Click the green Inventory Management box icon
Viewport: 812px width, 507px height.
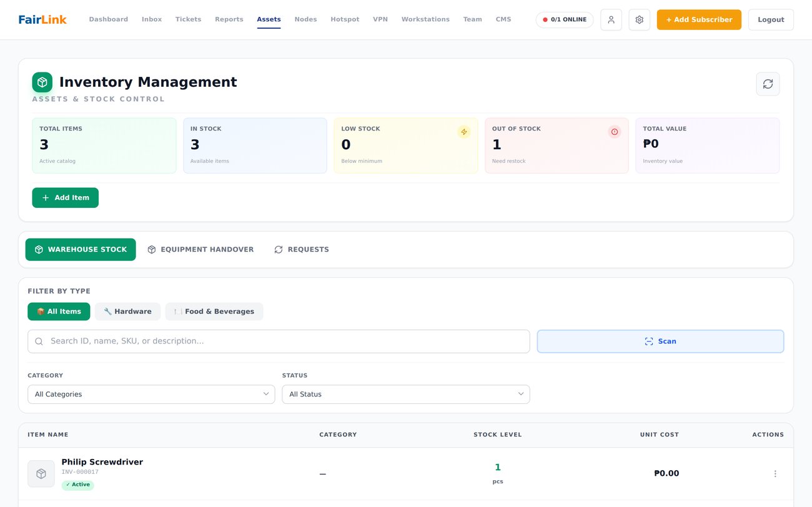click(42, 82)
